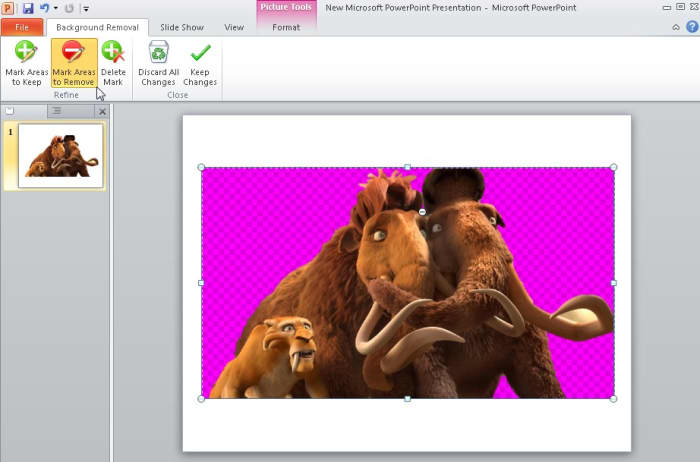Apply Keep Changes green checkmark
The height and width of the screenshot is (462, 700).
point(200,63)
